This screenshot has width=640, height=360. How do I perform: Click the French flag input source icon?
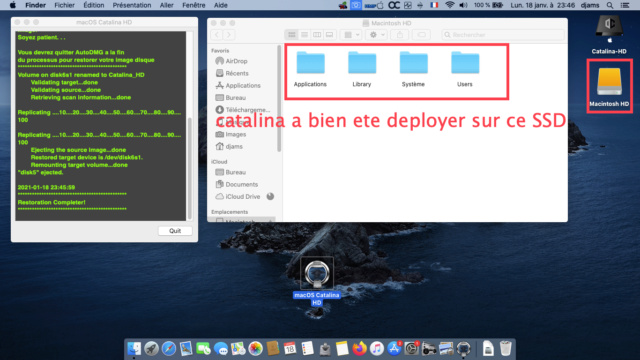(434, 5)
